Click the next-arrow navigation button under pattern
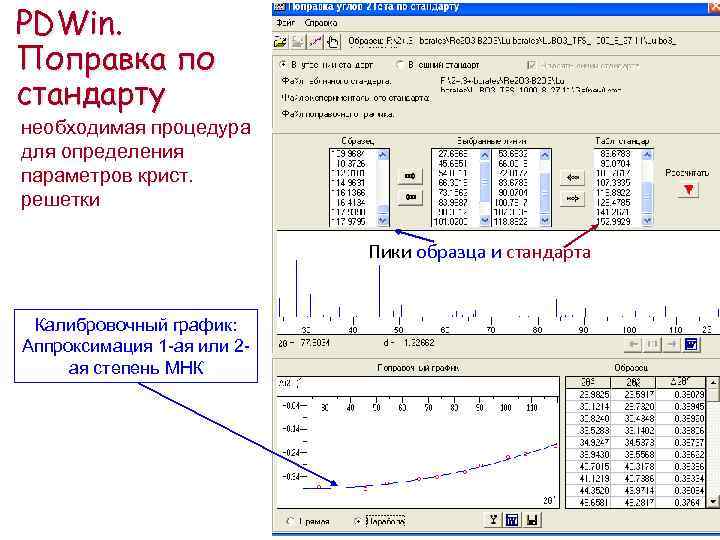Viewport: 720px width, 540px height. (x=671, y=344)
